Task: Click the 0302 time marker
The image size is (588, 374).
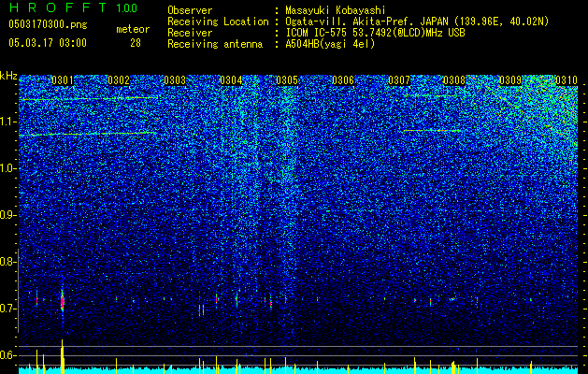Action: click(x=119, y=80)
